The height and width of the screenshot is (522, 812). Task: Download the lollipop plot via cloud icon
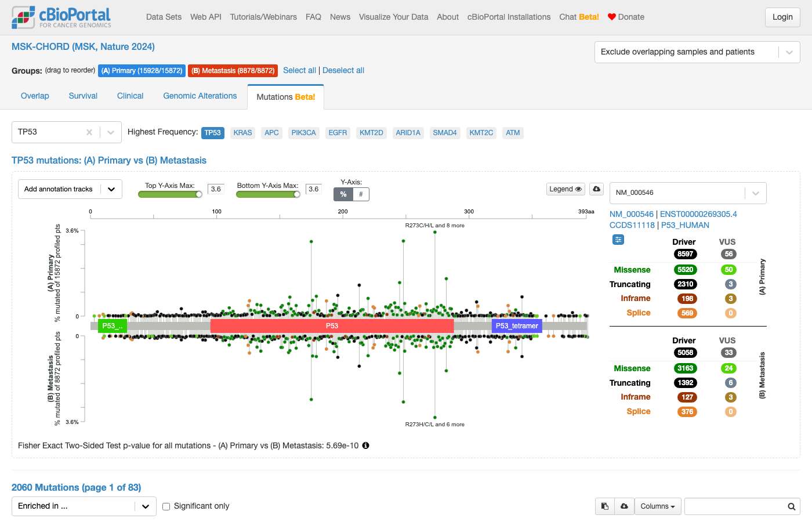(x=596, y=189)
